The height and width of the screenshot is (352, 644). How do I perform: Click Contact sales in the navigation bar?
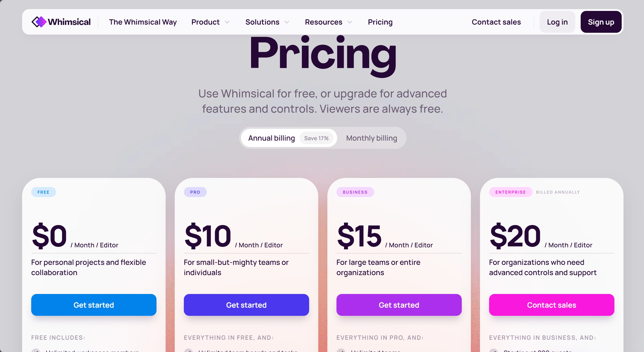496,22
